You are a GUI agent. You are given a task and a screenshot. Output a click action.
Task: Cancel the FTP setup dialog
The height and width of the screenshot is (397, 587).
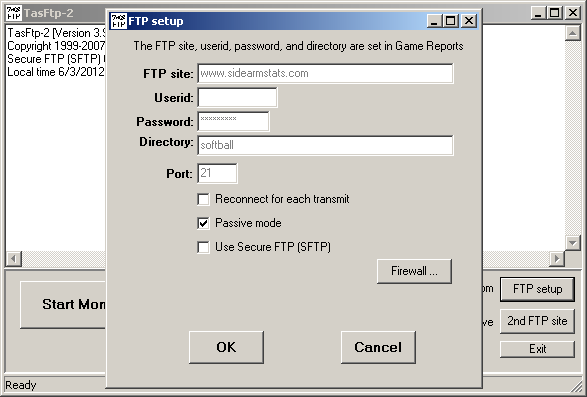tap(378, 347)
